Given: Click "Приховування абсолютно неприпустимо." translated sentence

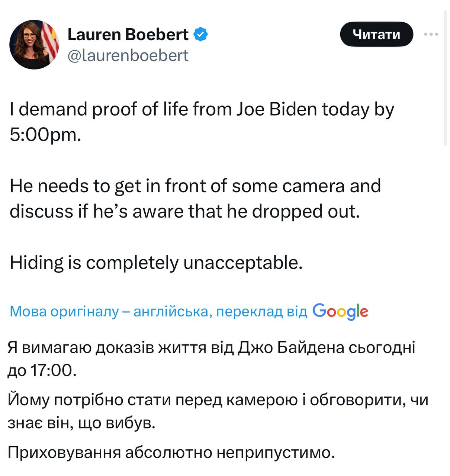Looking at the screenshot, I should [x=171, y=452].
